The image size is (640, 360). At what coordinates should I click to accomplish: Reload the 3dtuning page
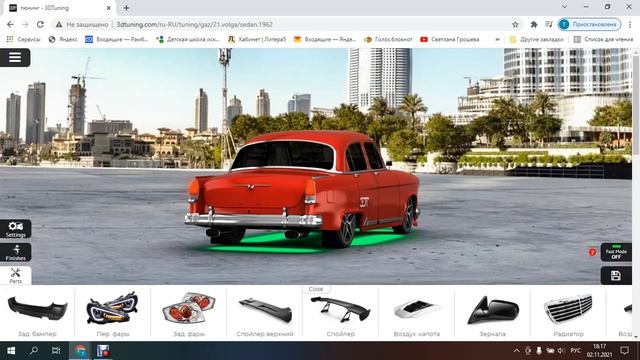pos(40,24)
